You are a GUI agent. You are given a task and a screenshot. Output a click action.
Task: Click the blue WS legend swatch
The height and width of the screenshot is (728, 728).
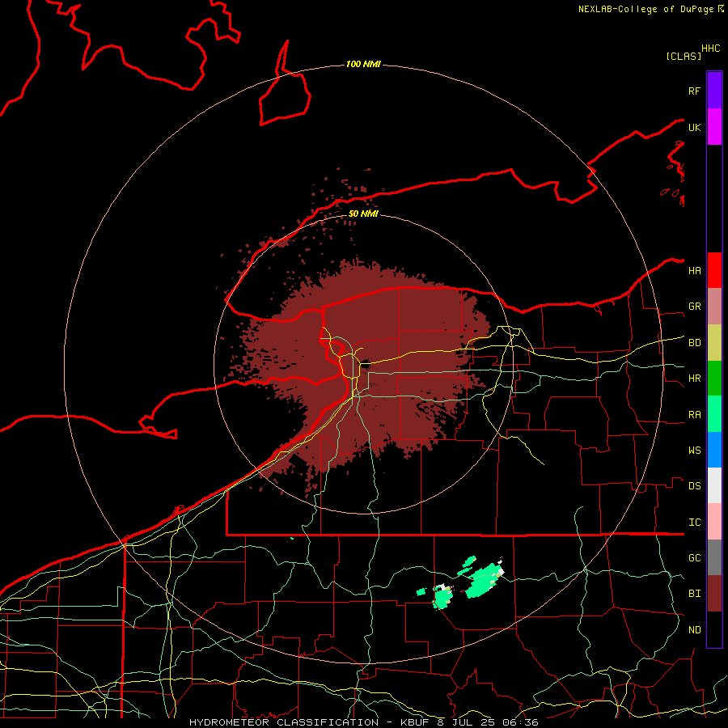click(714, 450)
